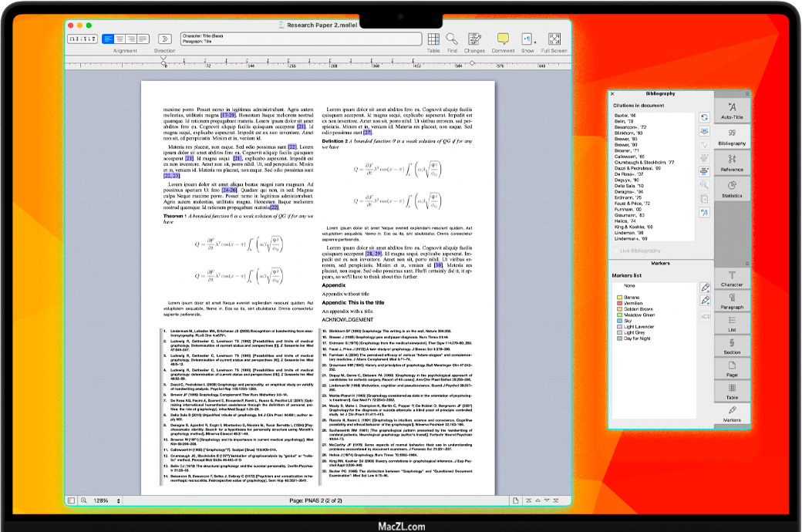Enter Full Screen mode

pos(554,39)
